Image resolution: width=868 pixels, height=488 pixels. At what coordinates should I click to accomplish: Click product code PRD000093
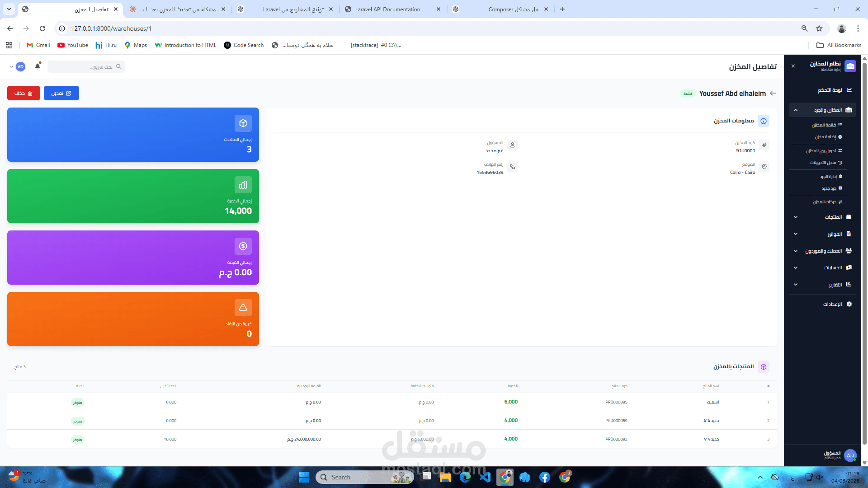coord(616,439)
